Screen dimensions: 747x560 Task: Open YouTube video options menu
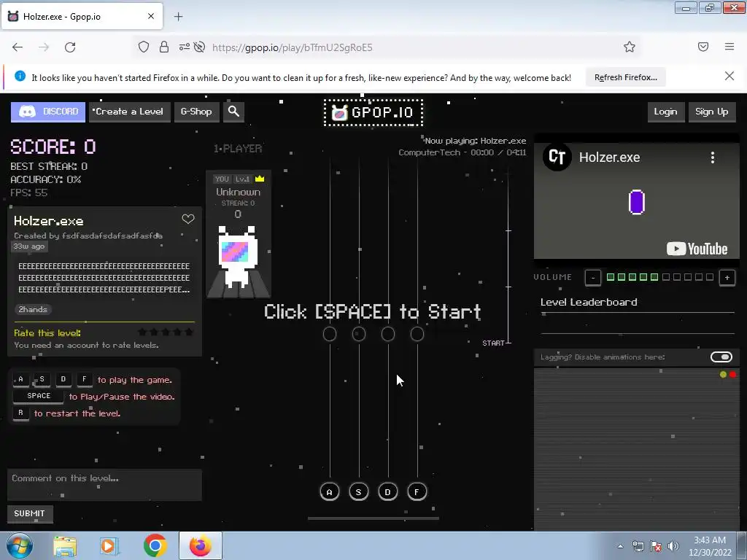coord(713,157)
